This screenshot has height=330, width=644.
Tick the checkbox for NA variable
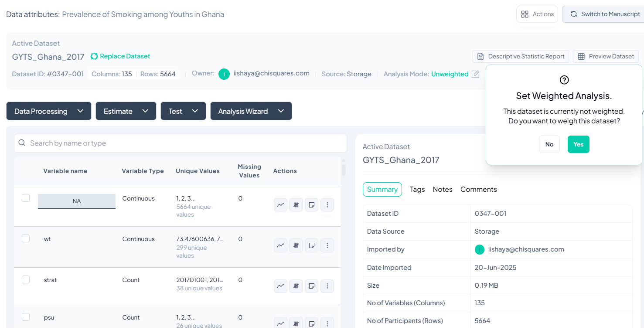click(x=26, y=198)
